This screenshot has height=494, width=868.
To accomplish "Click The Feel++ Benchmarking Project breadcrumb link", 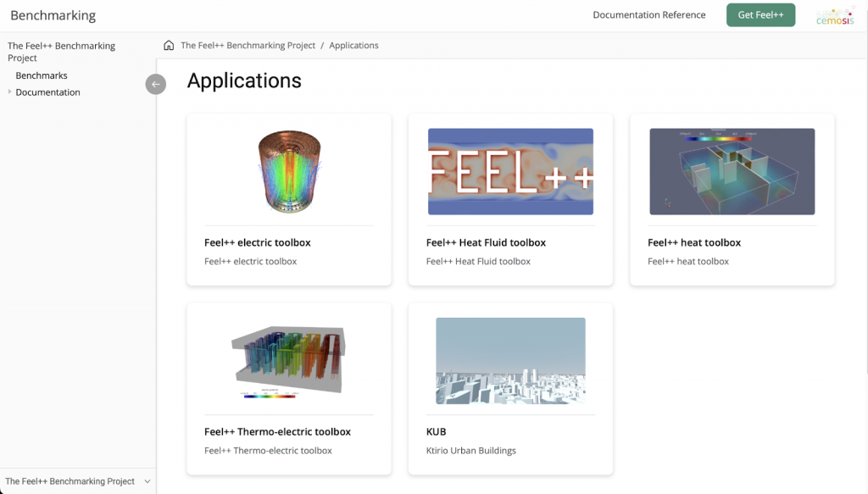I will pos(248,46).
